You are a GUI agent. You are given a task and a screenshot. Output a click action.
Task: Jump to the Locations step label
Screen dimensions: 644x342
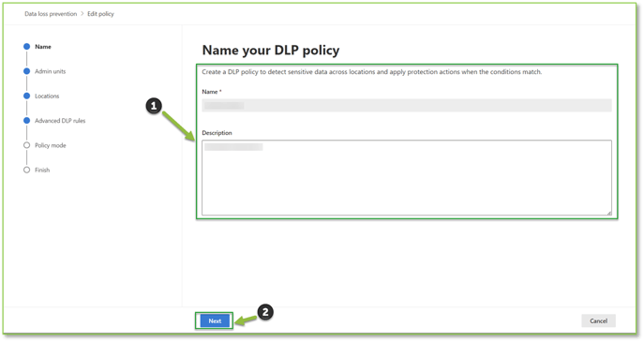47,97
